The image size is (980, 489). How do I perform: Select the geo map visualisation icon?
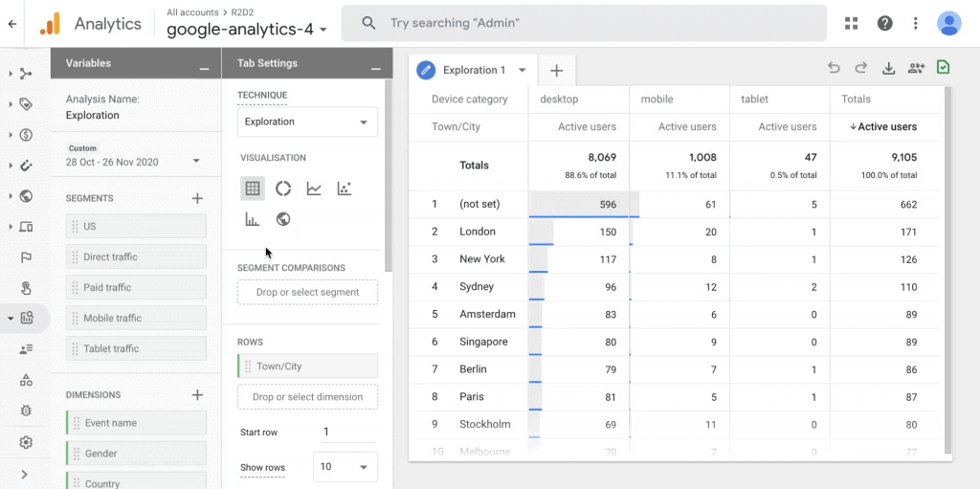(x=283, y=219)
